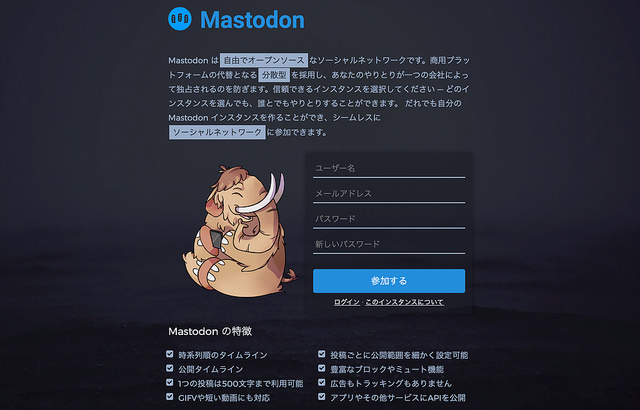640x410 pixels.
Task: Click the check icon beside 公開タイムライン
Action: (170, 368)
